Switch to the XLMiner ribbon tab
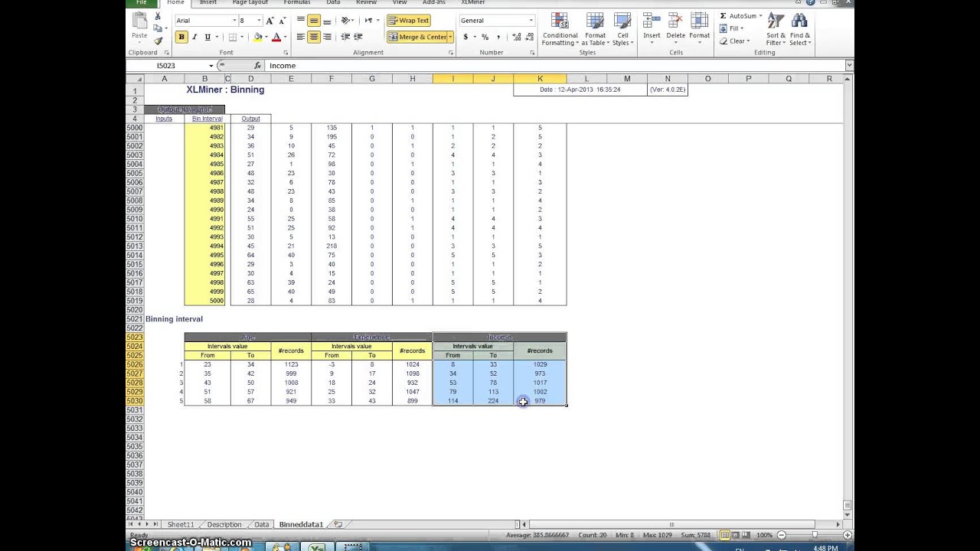Image resolution: width=980 pixels, height=551 pixels. (x=473, y=2)
